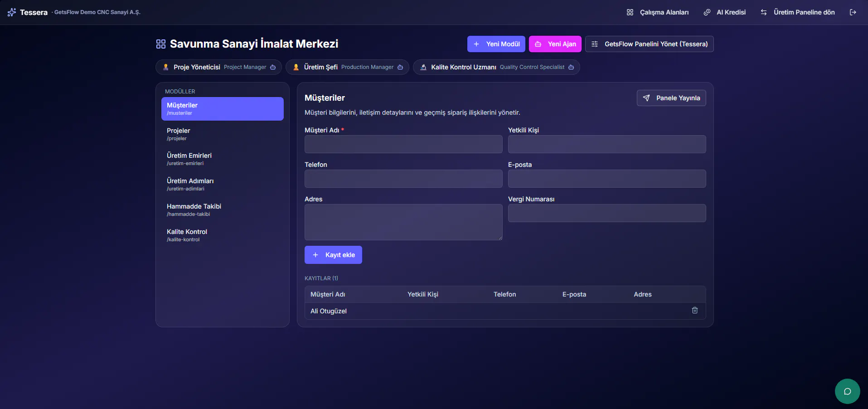Click the Yeni Ajan button

tap(555, 44)
